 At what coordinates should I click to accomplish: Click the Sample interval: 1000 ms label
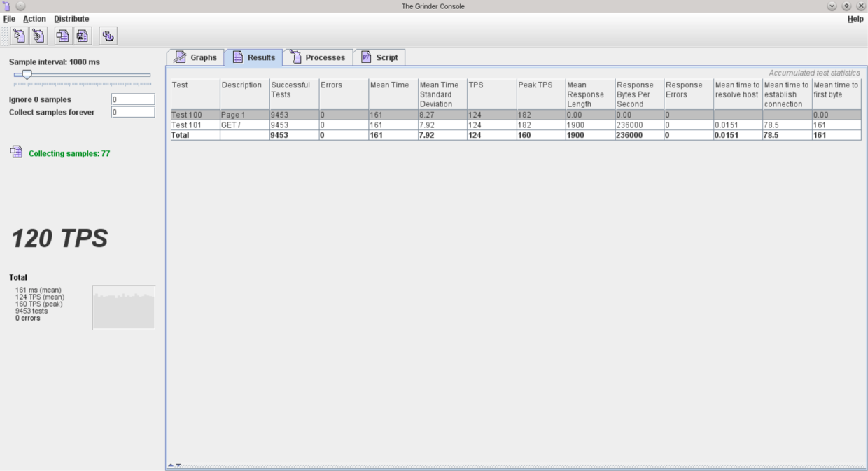click(55, 62)
